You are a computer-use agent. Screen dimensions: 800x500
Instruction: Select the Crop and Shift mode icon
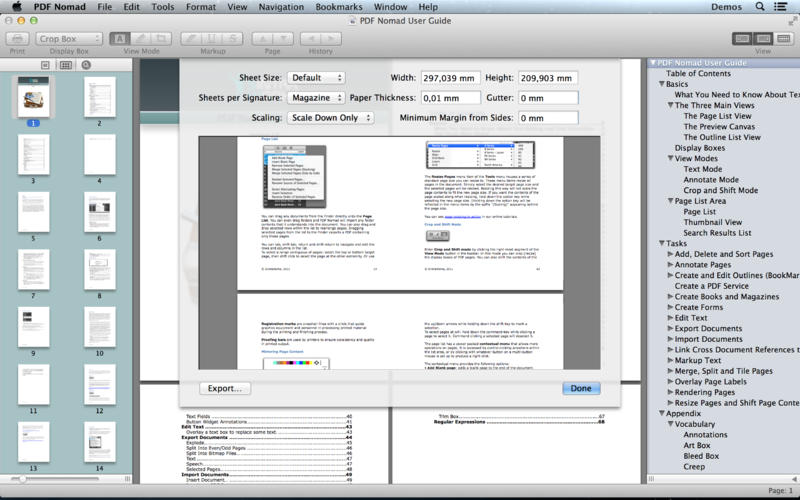[x=162, y=39]
